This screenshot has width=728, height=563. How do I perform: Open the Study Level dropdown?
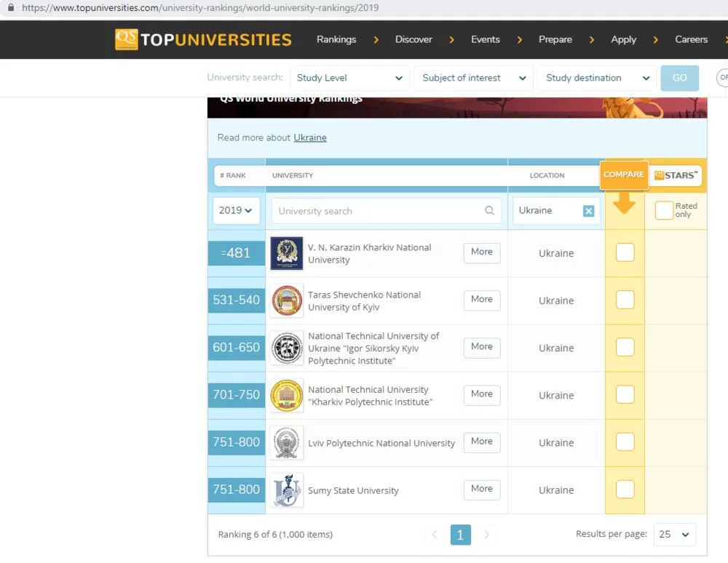pyautogui.click(x=349, y=78)
